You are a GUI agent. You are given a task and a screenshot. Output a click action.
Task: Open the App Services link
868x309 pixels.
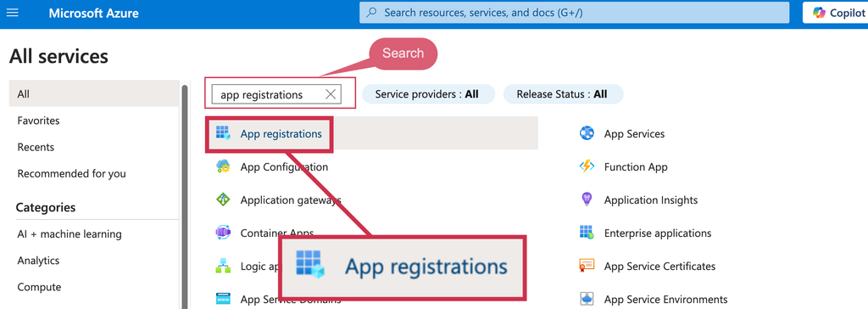634,133
